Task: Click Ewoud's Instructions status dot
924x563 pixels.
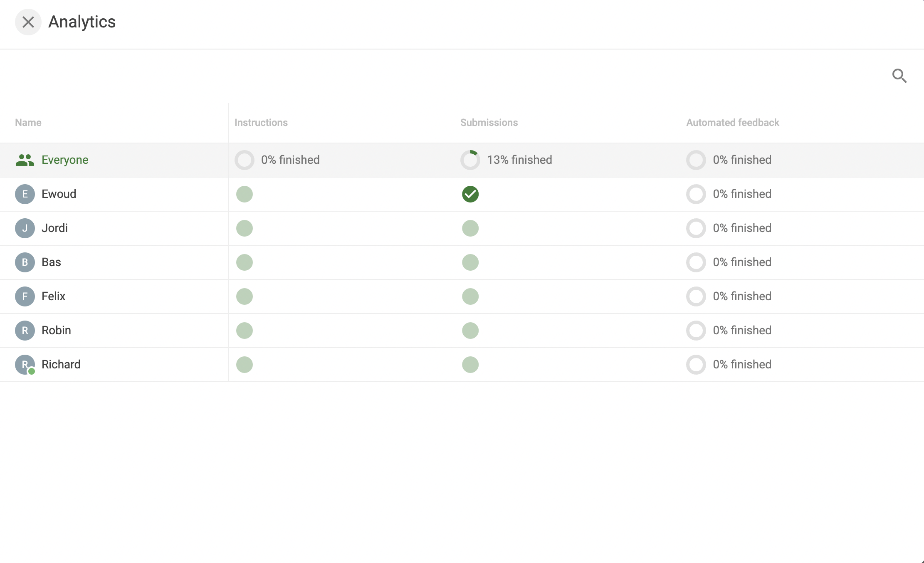Action: [x=245, y=194]
